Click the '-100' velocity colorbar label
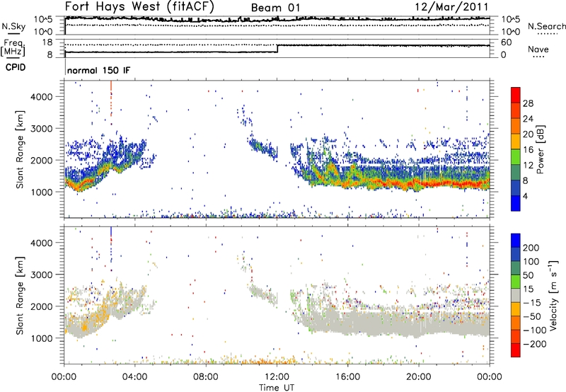 tap(535, 330)
